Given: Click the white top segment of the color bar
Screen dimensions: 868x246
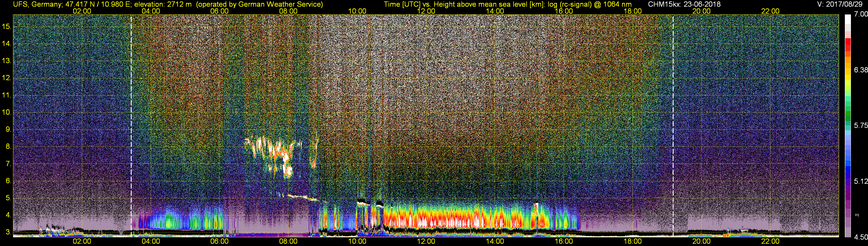Looking at the screenshot, I should coord(848,20).
